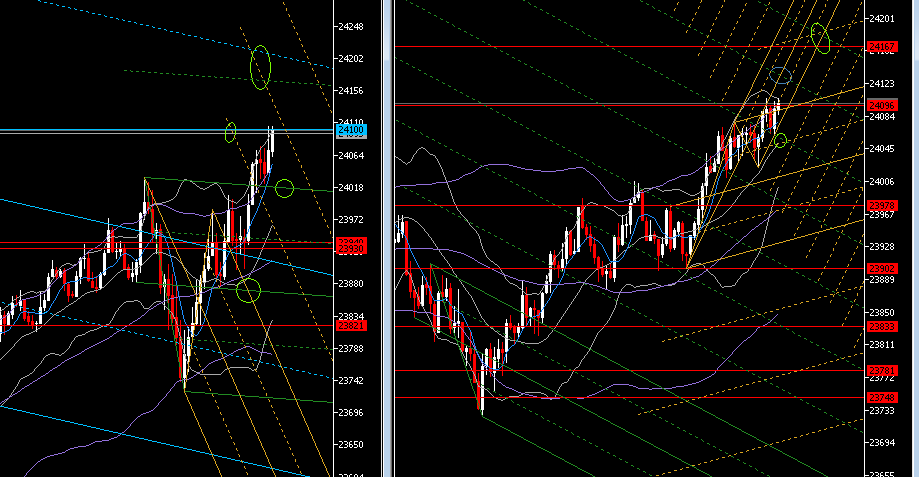Click the 24123 price label in right chart
The image size is (919, 477).
[882, 84]
